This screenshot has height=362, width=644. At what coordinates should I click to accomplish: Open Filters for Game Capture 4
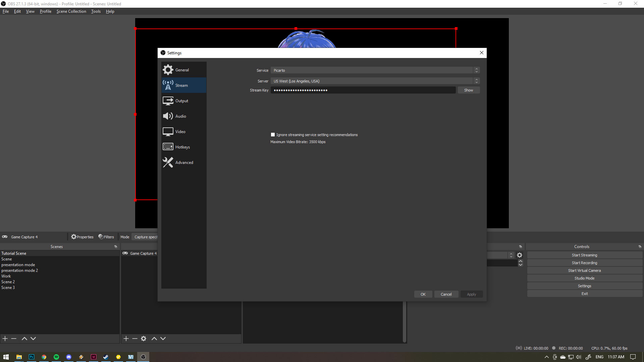[x=106, y=237]
